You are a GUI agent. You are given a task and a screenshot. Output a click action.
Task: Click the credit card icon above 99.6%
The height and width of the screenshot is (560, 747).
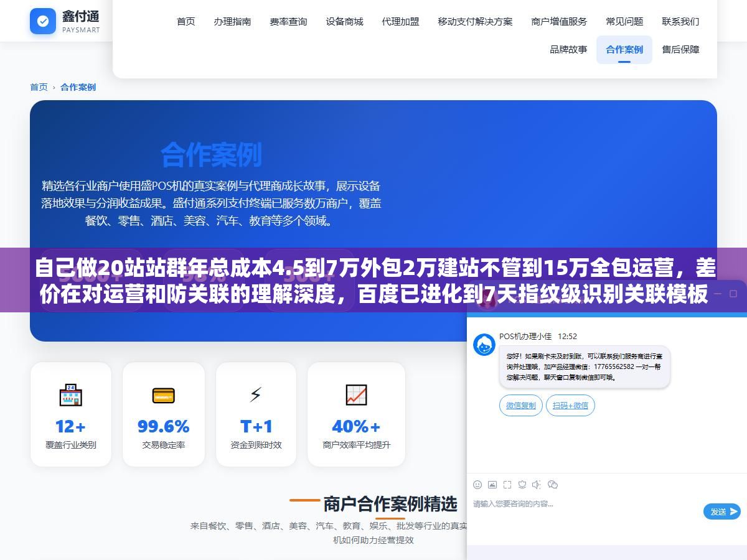pos(163,395)
